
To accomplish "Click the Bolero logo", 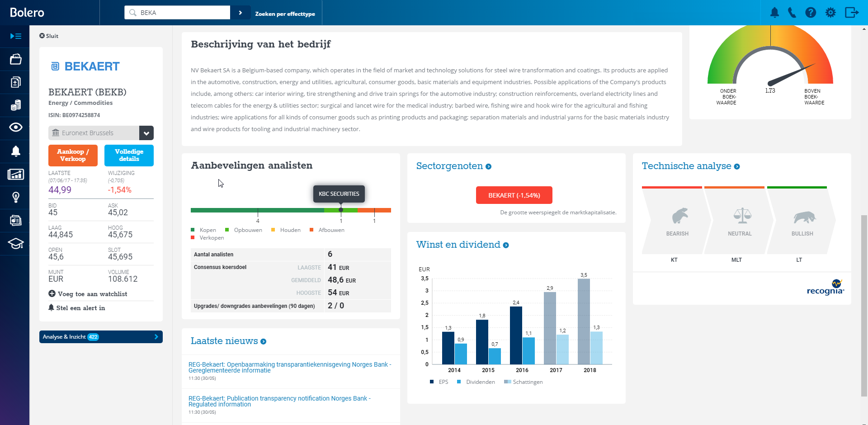I will point(27,13).
